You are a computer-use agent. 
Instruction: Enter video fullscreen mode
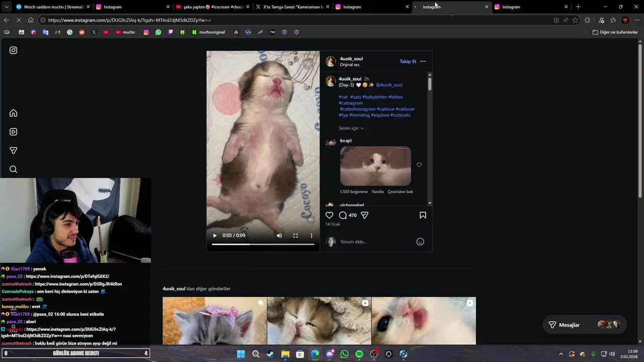tap(295, 235)
